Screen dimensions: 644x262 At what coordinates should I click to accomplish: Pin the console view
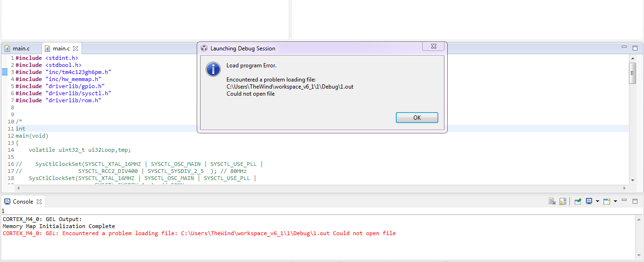pos(578,201)
